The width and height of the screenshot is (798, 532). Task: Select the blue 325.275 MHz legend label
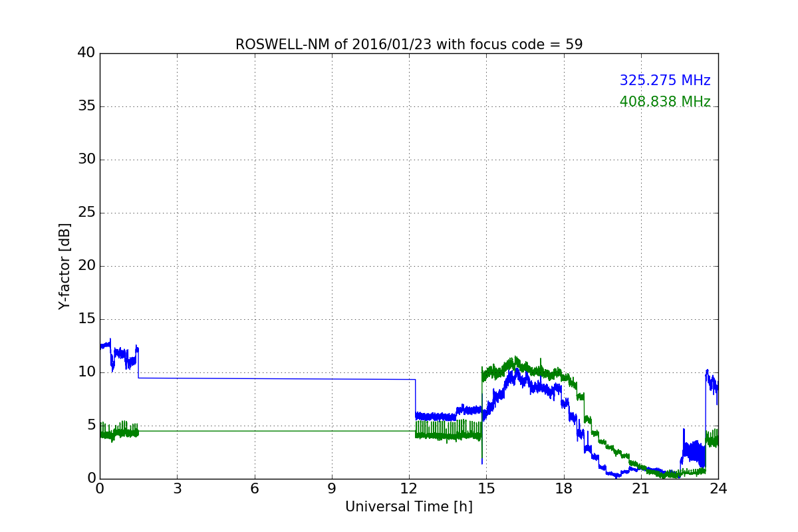tap(665, 80)
